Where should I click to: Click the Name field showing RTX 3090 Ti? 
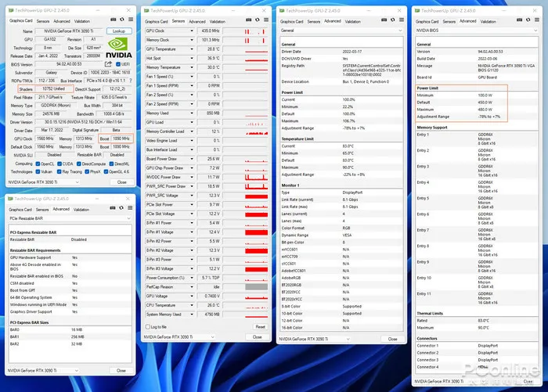click(69, 31)
